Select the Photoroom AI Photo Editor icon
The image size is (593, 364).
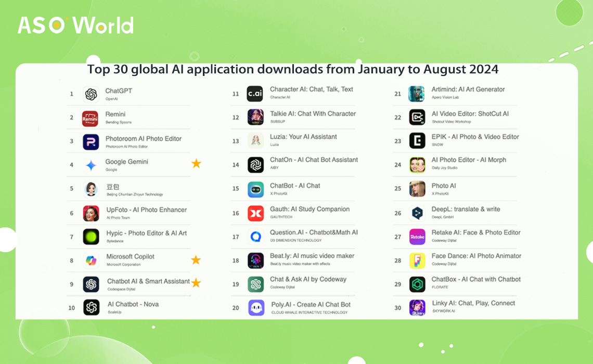coord(91,142)
